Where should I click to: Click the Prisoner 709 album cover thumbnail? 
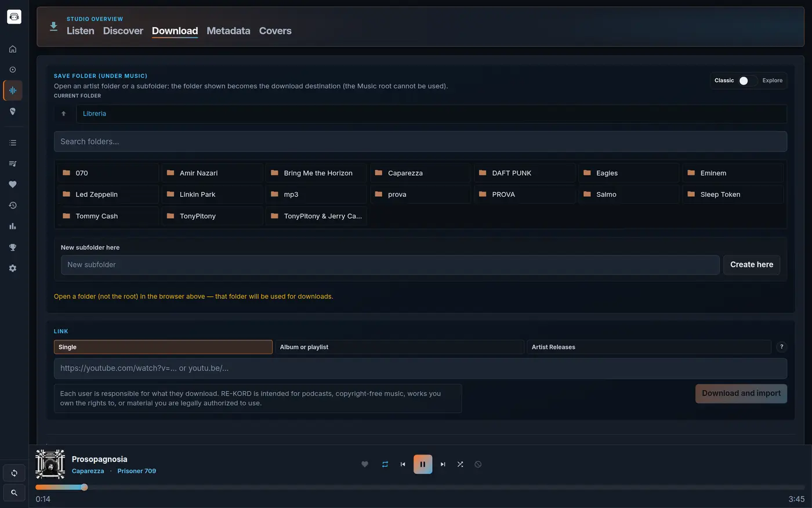tap(50, 464)
